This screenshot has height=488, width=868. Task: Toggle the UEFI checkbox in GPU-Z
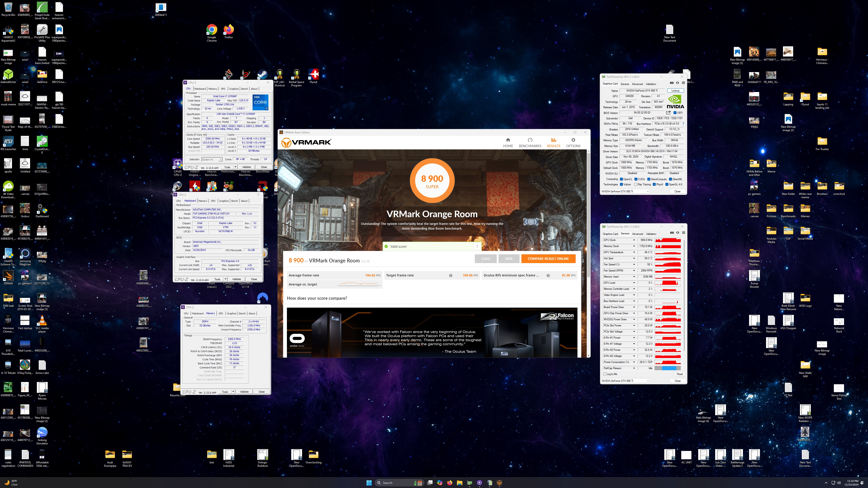675,113
